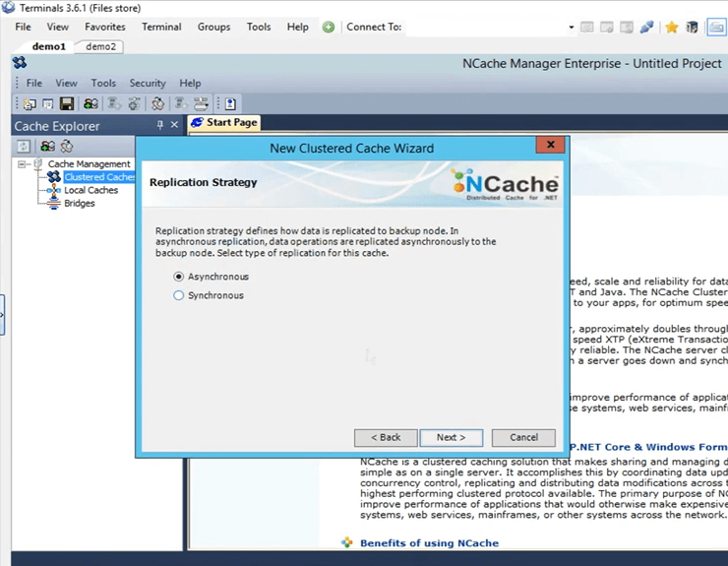Click the third grayed-out screen icon in Terminals toolbar
The height and width of the screenshot is (566, 728).
pos(627,28)
